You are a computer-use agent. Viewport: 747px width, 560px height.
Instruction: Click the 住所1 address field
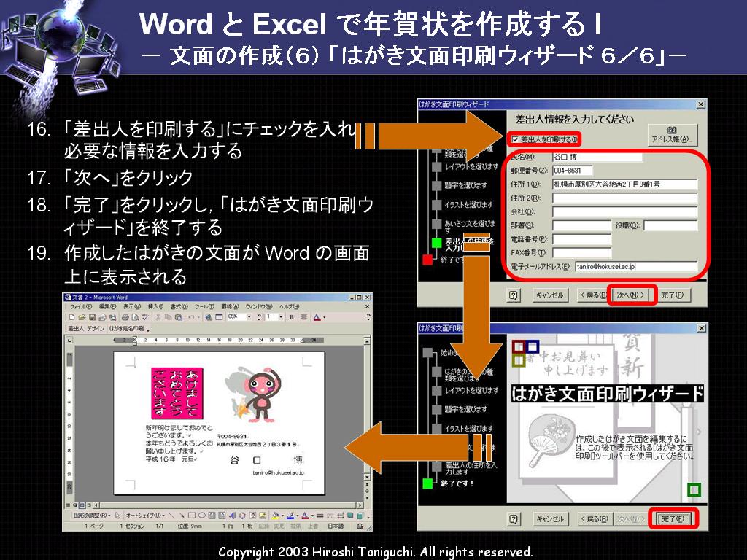pyautogui.click(x=624, y=184)
